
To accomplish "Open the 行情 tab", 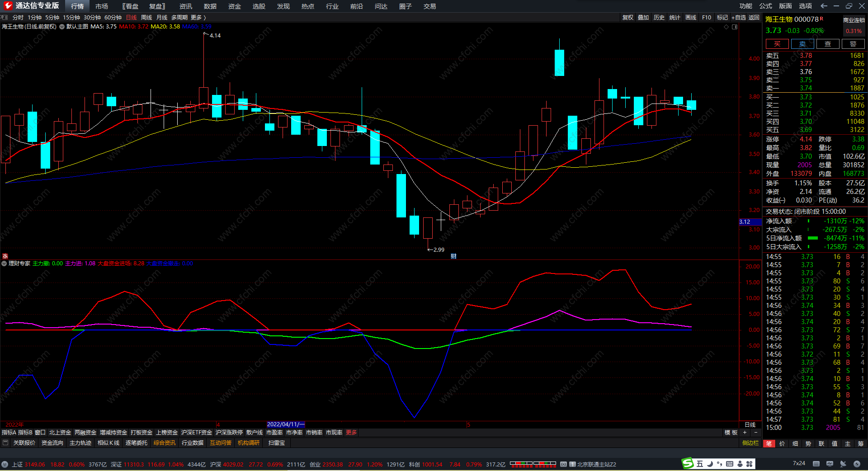I will coord(77,6).
